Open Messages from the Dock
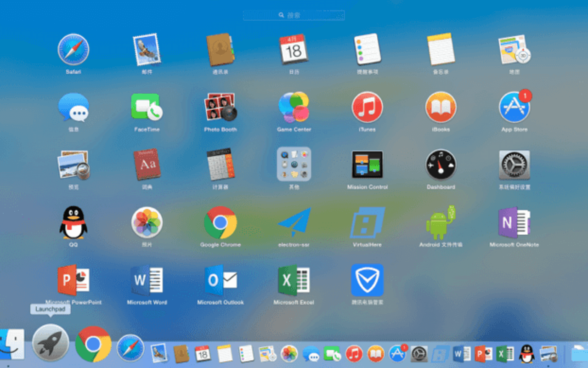588x368 pixels. (x=311, y=354)
